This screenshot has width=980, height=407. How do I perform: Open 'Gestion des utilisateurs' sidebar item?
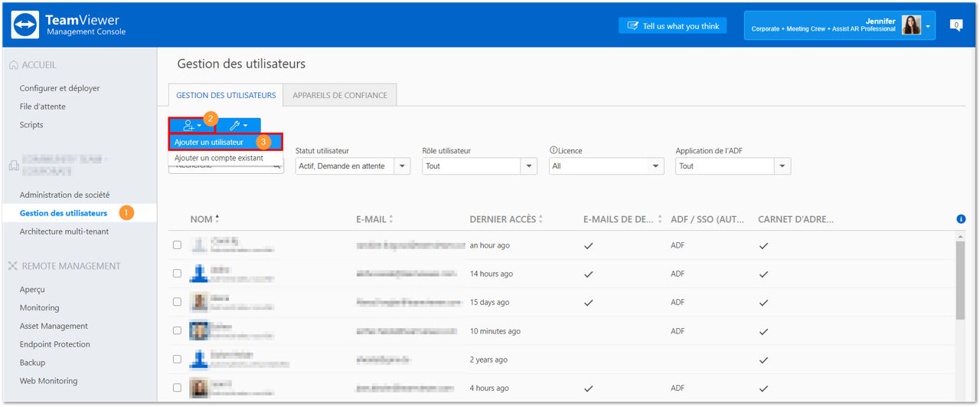coord(64,213)
